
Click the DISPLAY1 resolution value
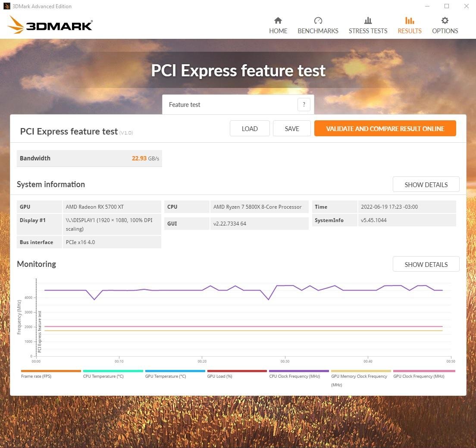[109, 224]
